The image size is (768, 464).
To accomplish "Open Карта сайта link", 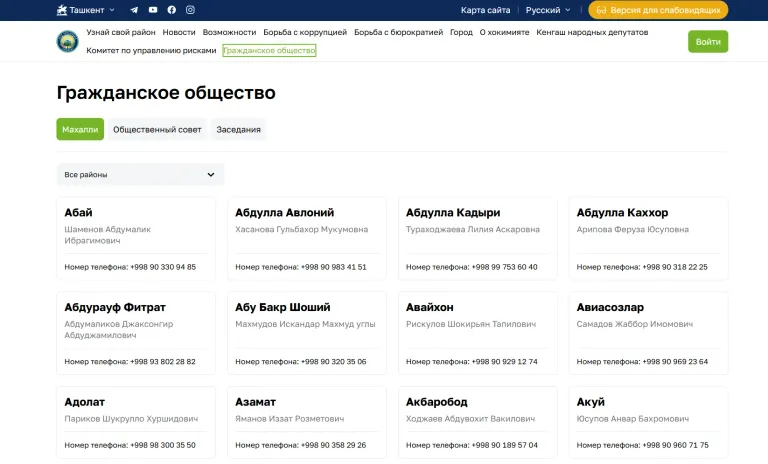I will pyautogui.click(x=485, y=10).
